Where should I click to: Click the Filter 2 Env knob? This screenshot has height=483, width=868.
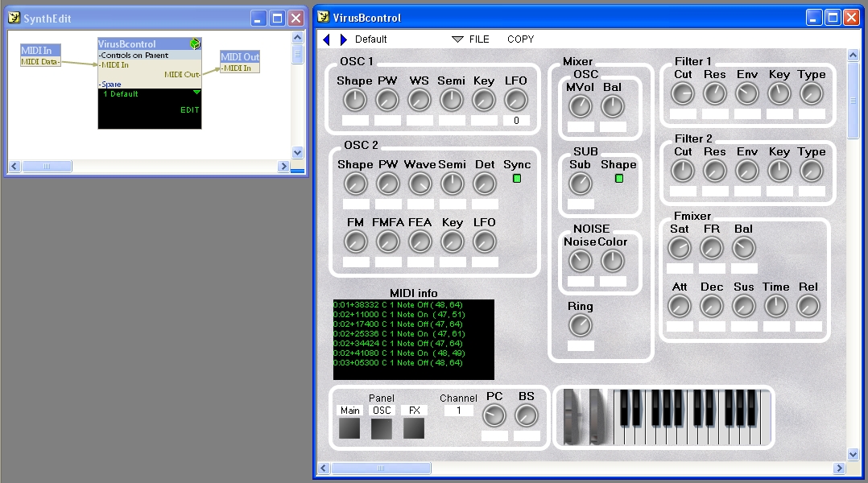pyautogui.click(x=746, y=171)
